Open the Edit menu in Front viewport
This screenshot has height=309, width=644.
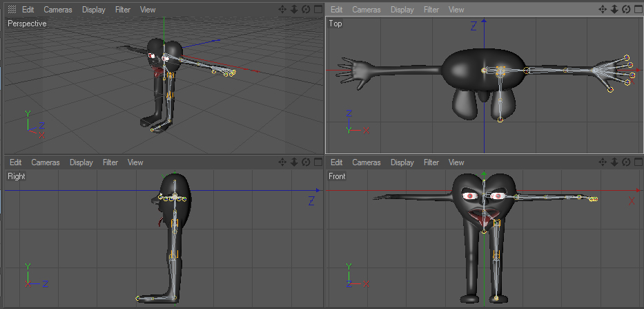[x=336, y=162]
